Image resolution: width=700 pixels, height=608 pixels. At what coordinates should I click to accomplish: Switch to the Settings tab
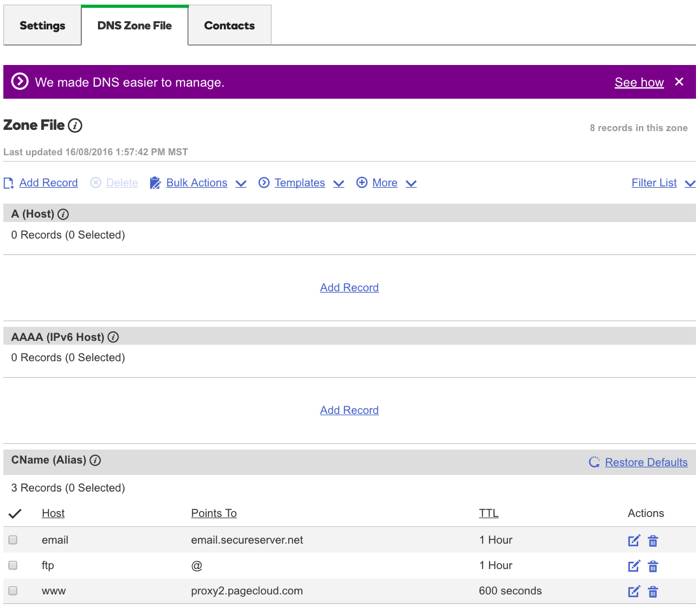(42, 25)
